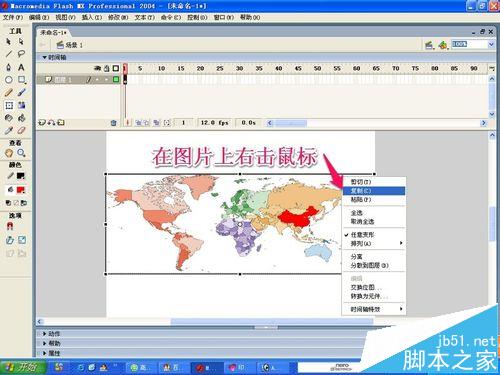Toggle Snap to Objects magnet option
The height and width of the screenshot is (375, 500).
10,227
